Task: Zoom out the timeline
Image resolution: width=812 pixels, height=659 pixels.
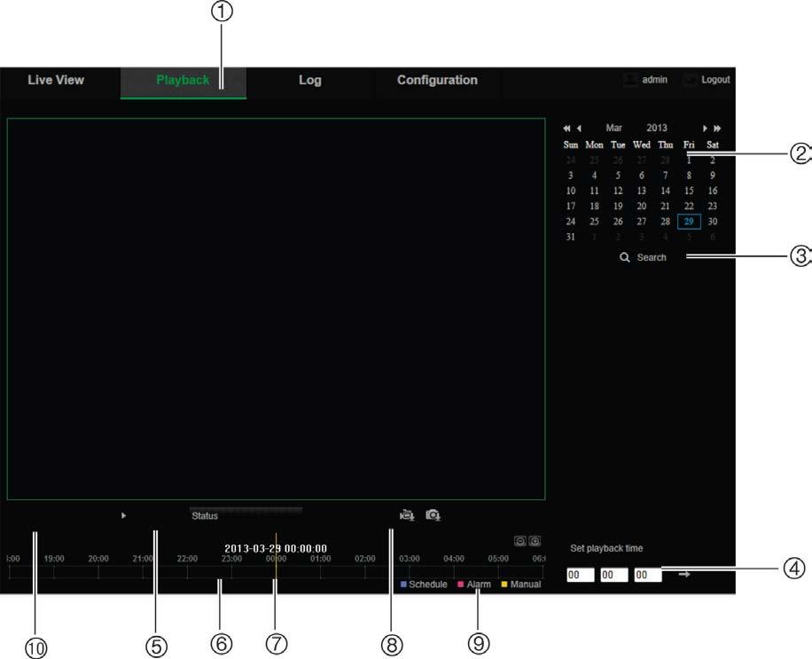Action: pos(520,541)
